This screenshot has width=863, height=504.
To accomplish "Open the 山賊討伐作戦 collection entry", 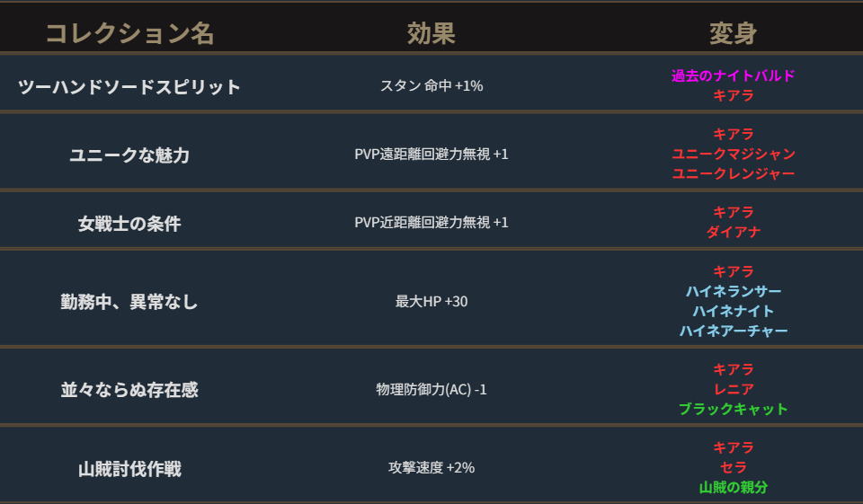I will [x=129, y=468].
